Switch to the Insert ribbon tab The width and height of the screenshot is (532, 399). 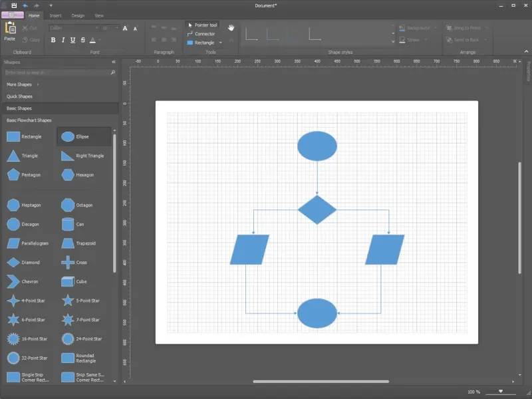pos(55,15)
